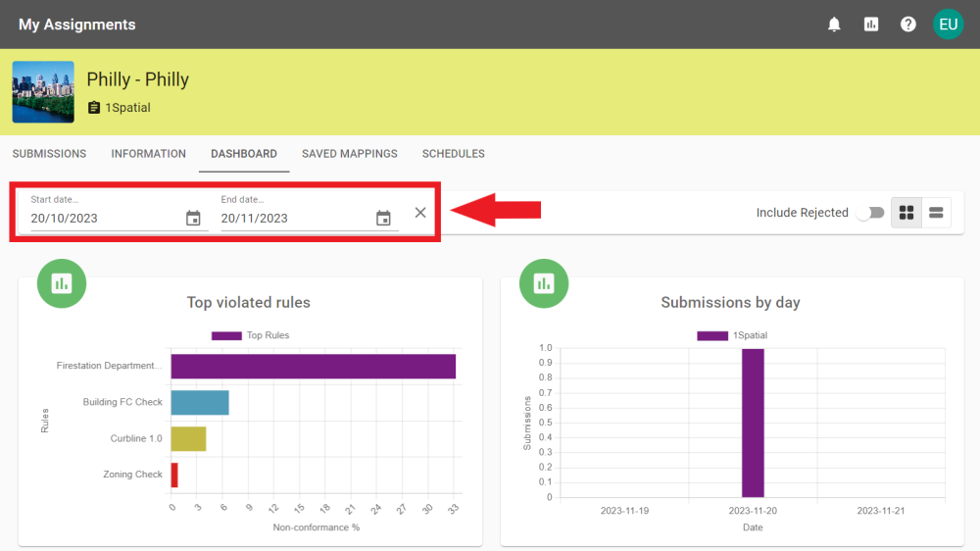The width and height of the screenshot is (980, 551).
Task: Open the notifications bell
Action: [834, 25]
